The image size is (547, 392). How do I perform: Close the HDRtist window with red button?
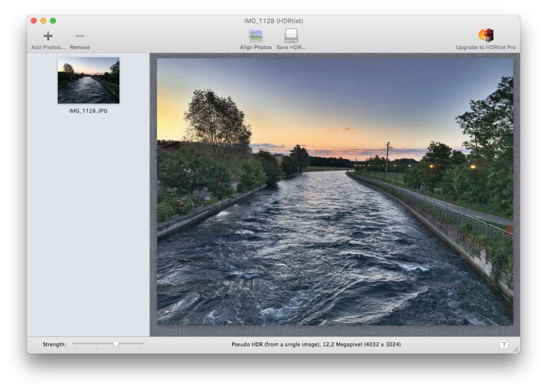pos(34,21)
